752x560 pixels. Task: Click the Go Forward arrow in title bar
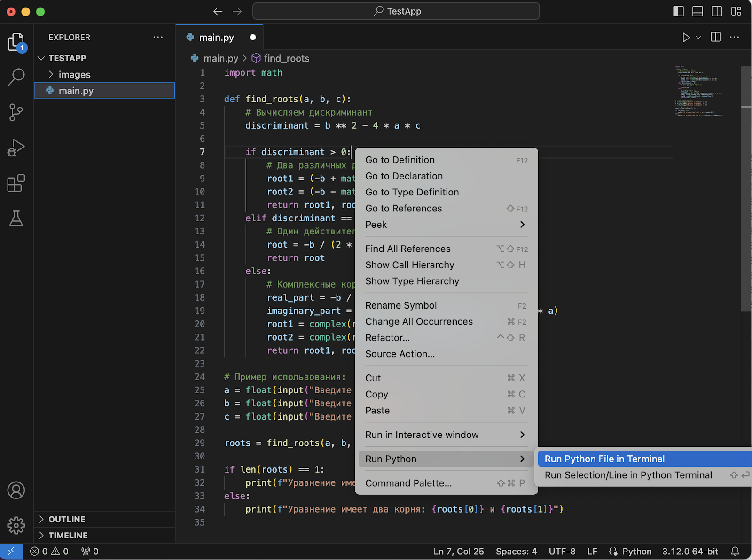click(x=237, y=11)
